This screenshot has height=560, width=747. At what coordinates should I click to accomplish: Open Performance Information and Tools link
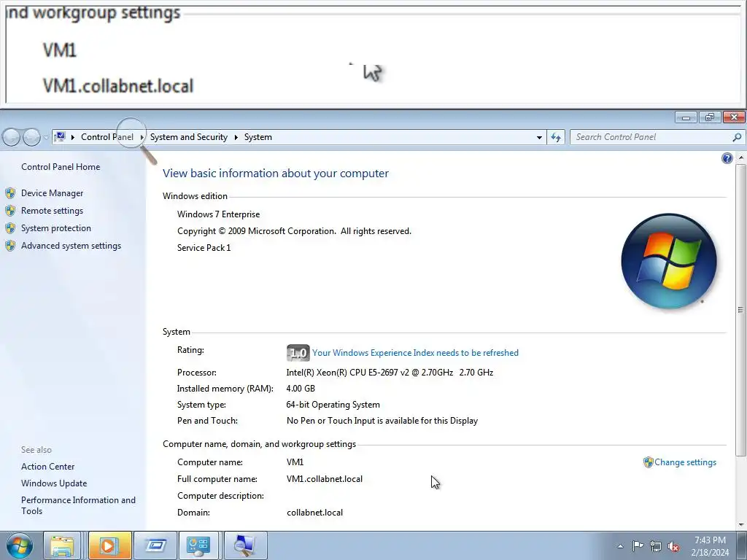click(78, 506)
